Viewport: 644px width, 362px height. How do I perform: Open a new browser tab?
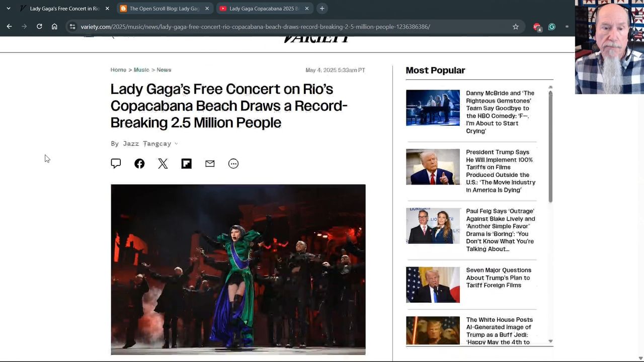pos(322,9)
